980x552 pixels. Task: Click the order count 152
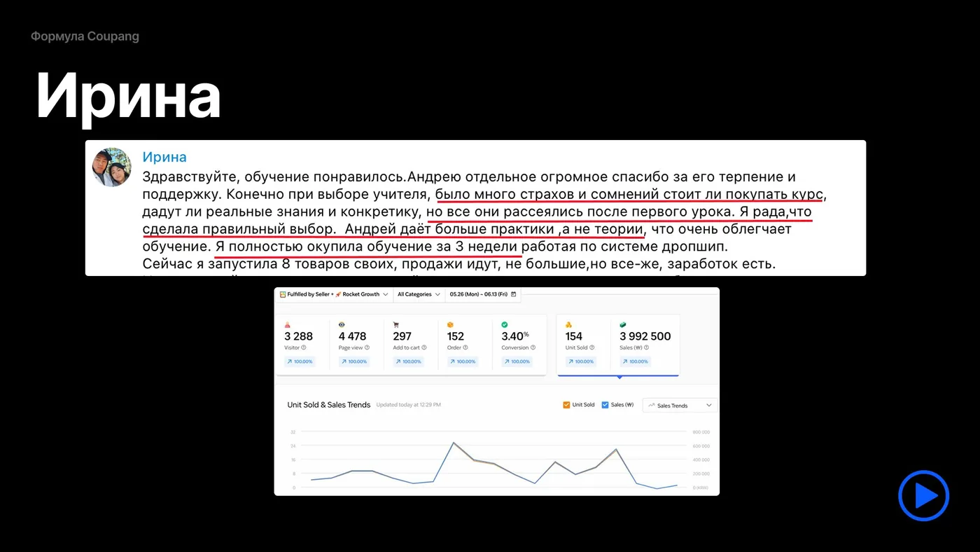[456, 336]
